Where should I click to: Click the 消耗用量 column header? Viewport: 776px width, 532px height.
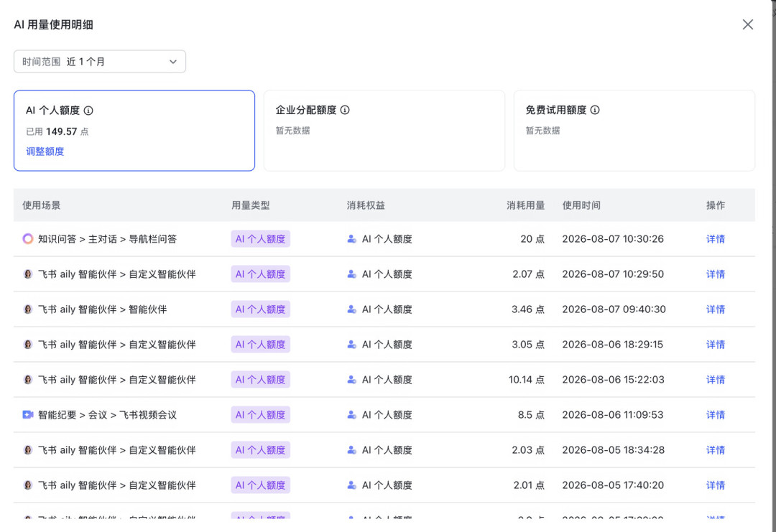coord(525,205)
